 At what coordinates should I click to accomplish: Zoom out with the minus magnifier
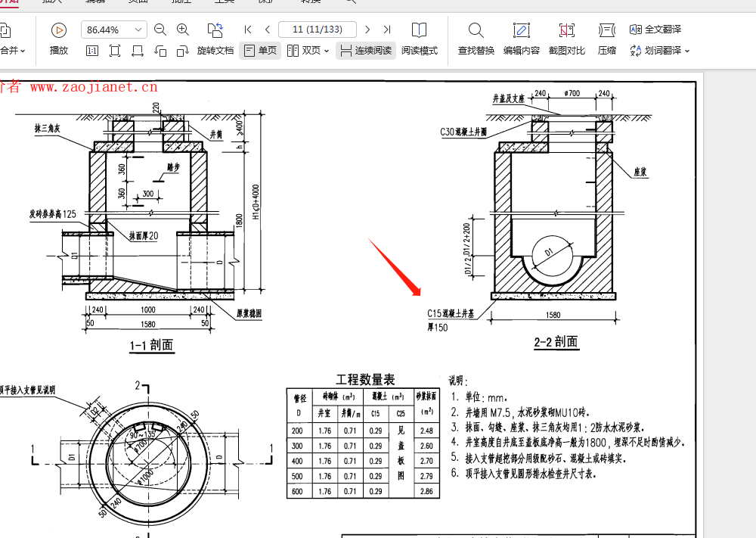[x=160, y=30]
